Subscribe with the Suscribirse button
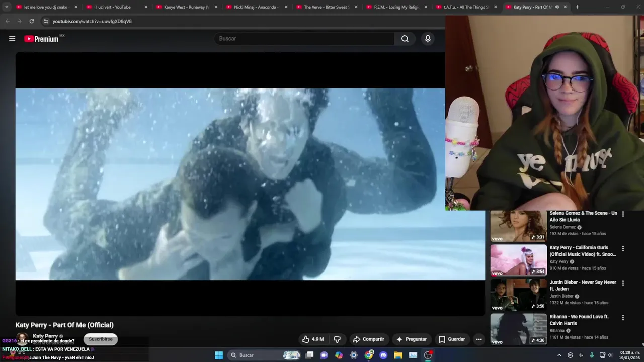Image resolution: width=644 pixels, height=362 pixels. pyautogui.click(x=101, y=339)
